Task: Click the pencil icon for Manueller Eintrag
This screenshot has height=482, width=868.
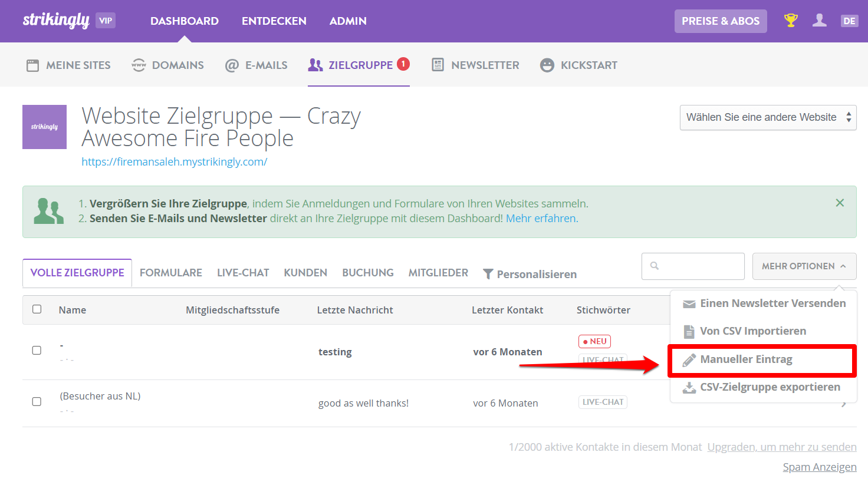Action: 689,360
